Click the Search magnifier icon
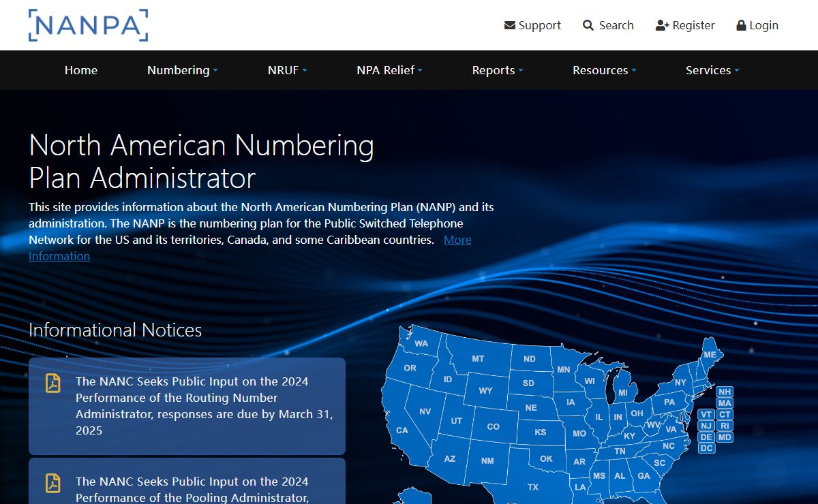The image size is (818, 504). pyautogui.click(x=588, y=25)
